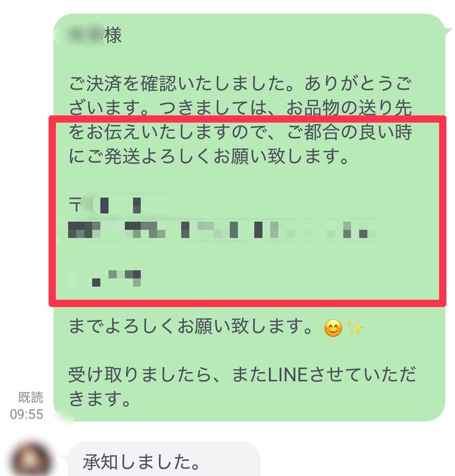This screenshot has width=455, height=476.
Task: Click the sparkles emoji in message
Action: (x=355, y=328)
